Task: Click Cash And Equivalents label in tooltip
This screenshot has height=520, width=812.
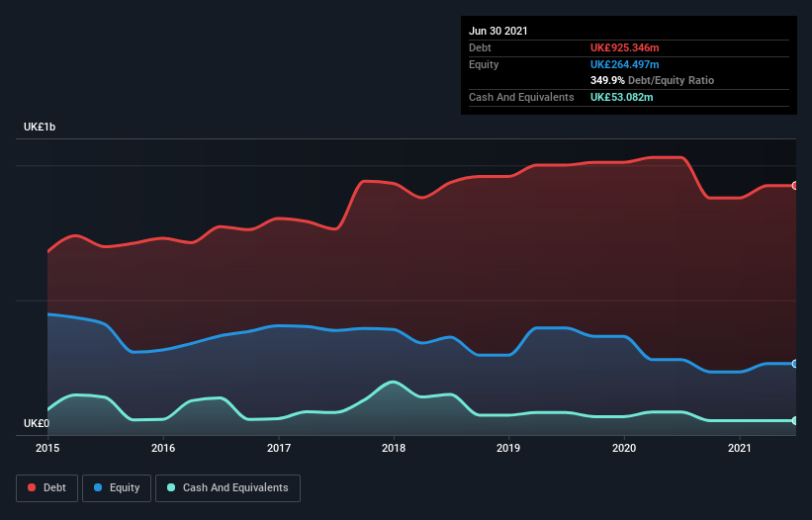Action: [x=521, y=97]
